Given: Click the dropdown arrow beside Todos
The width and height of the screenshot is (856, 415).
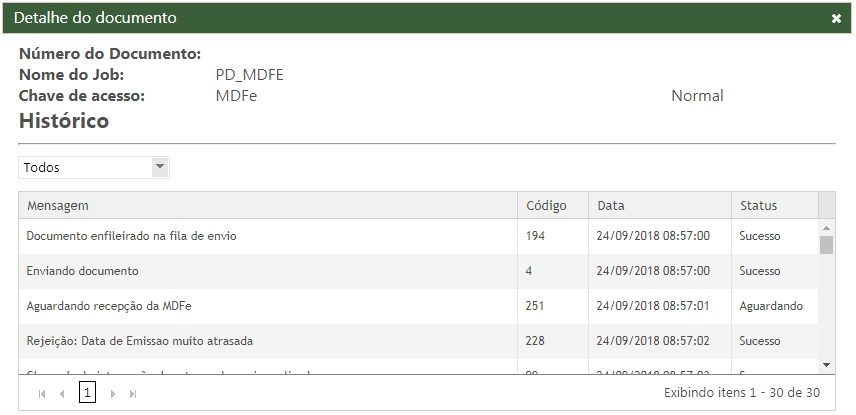Looking at the screenshot, I should coord(160,168).
